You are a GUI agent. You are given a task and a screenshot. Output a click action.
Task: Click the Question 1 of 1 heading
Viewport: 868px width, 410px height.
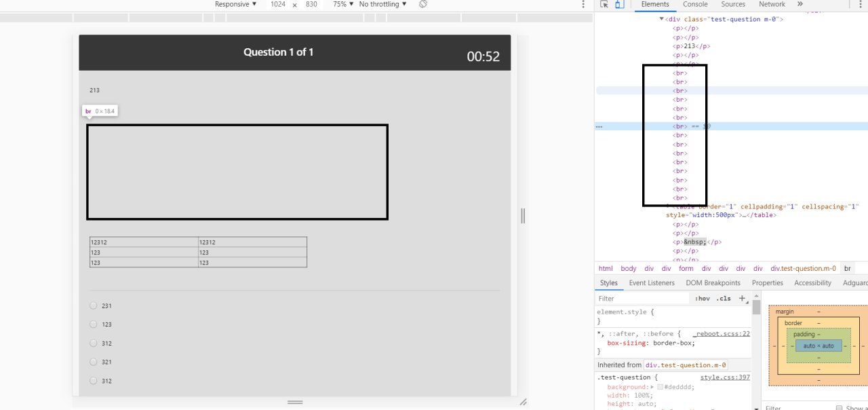click(279, 52)
